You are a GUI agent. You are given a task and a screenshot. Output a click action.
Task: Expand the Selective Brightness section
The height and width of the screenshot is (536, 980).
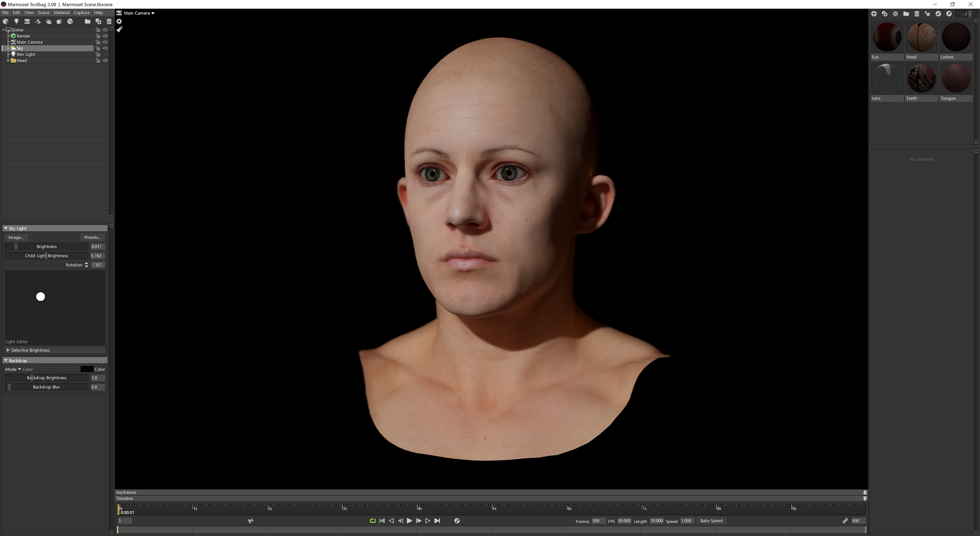[29, 350]
